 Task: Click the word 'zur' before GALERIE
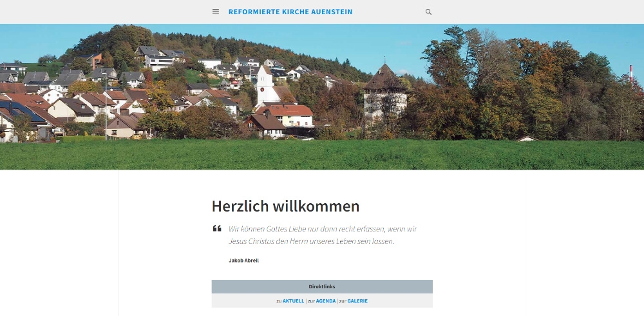pyautogui.click(x=343, y=301)
